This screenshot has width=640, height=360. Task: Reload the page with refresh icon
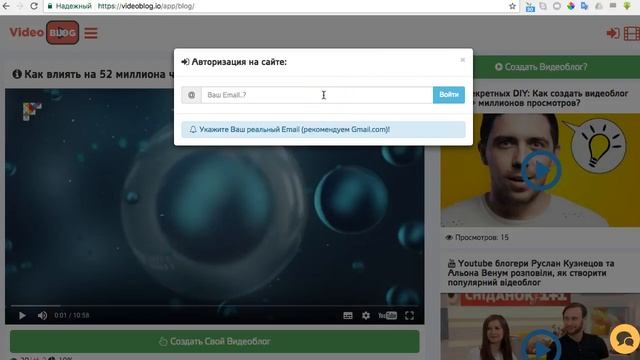(x=34, y=6)
